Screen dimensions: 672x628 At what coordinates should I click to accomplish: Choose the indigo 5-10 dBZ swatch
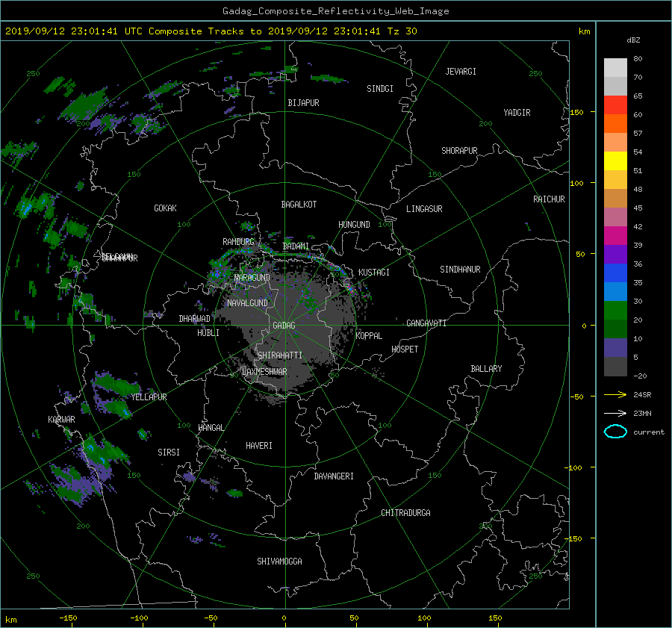(615, 348)
